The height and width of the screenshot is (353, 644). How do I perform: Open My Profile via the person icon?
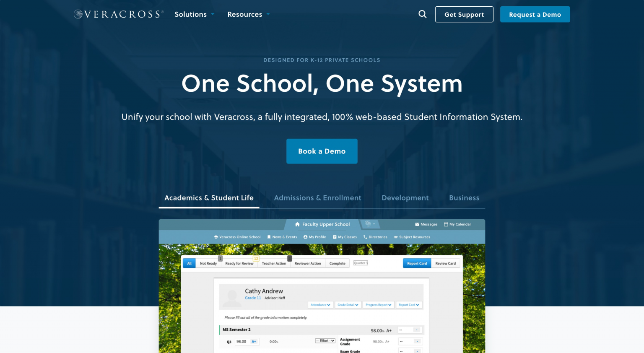[304, 237]
